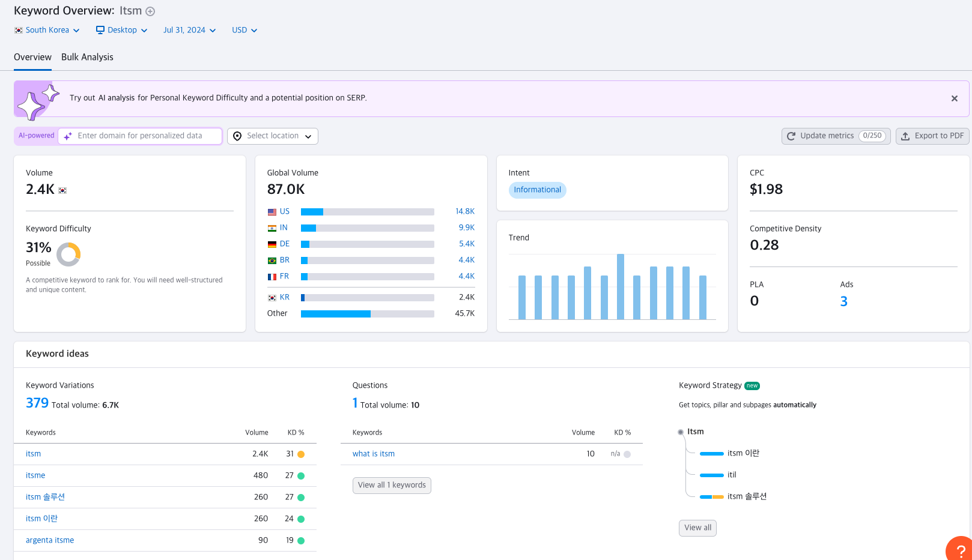The width and height of the screenshot is (972, 560).
Task: Dismiss the AI analysis banner
Action: click(954, 98)
